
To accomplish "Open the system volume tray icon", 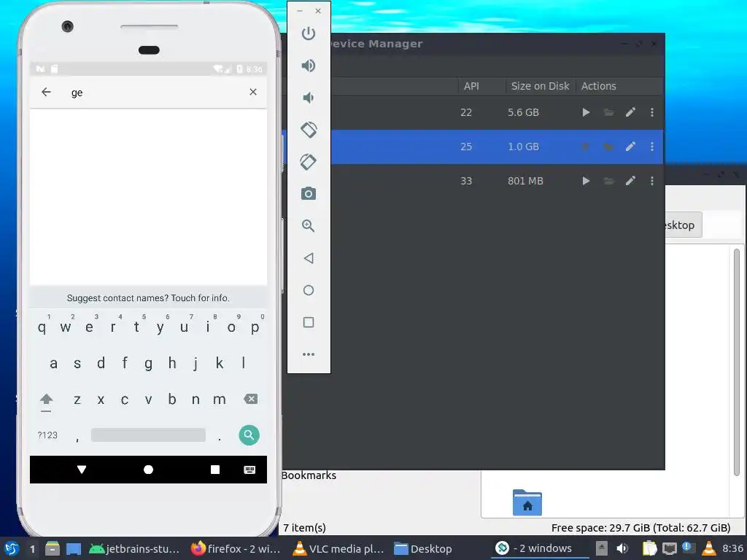I will (x=622, y=548).
